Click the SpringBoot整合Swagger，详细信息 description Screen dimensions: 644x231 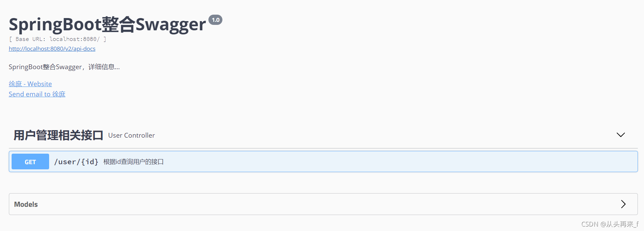[64, 67]
